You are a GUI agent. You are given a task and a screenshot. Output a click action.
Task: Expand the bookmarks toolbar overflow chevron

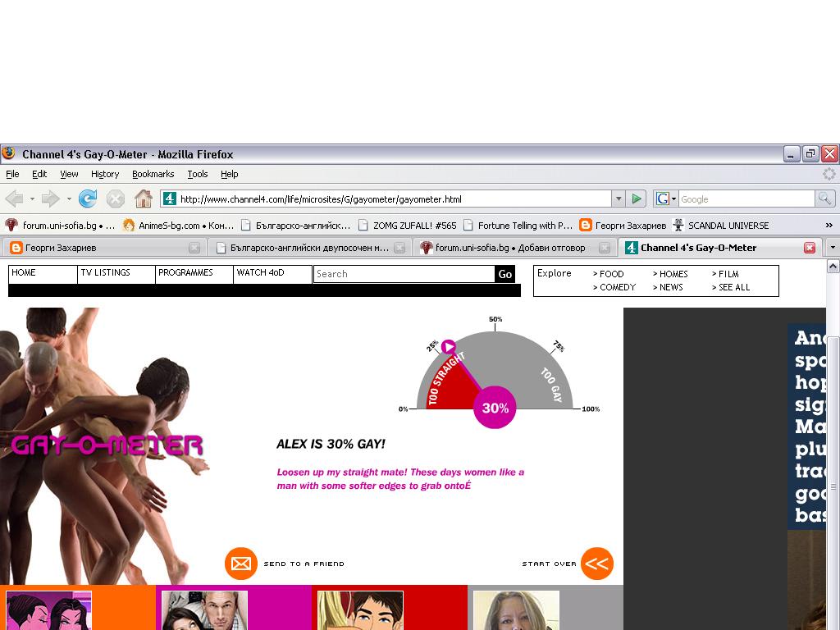coord(829,225)
